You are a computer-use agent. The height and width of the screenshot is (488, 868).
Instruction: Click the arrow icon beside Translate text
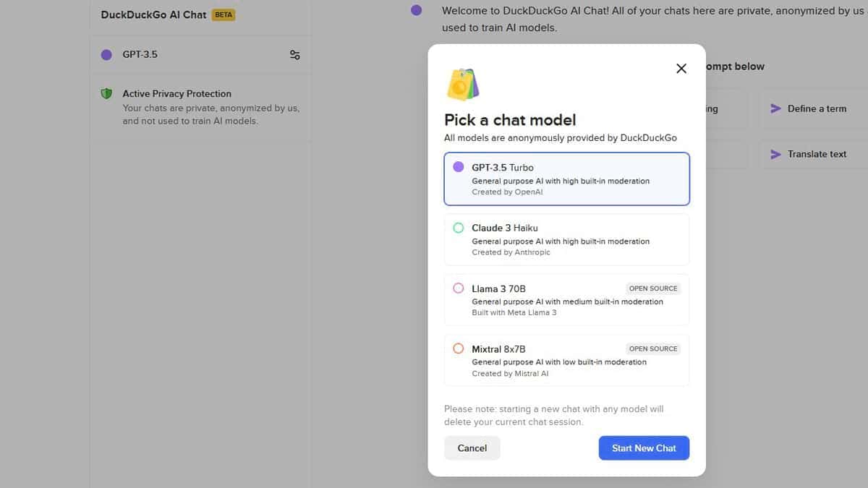coord(774,154)
